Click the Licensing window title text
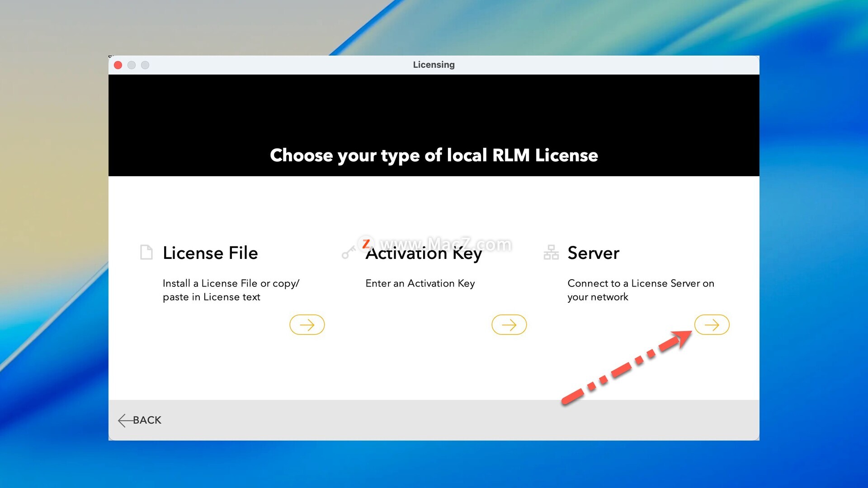The image size is (868, 488). (434, 65)
